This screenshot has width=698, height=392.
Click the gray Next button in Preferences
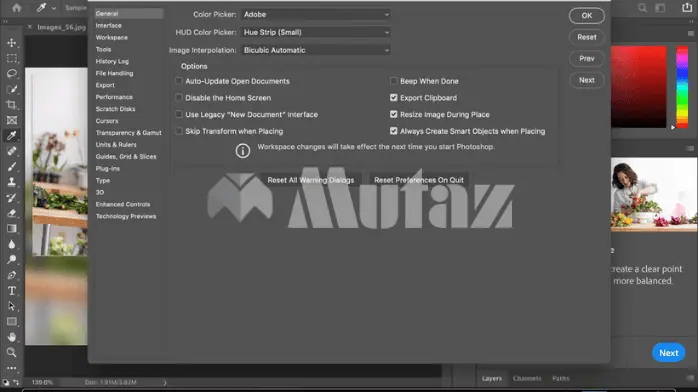(587, 80)
